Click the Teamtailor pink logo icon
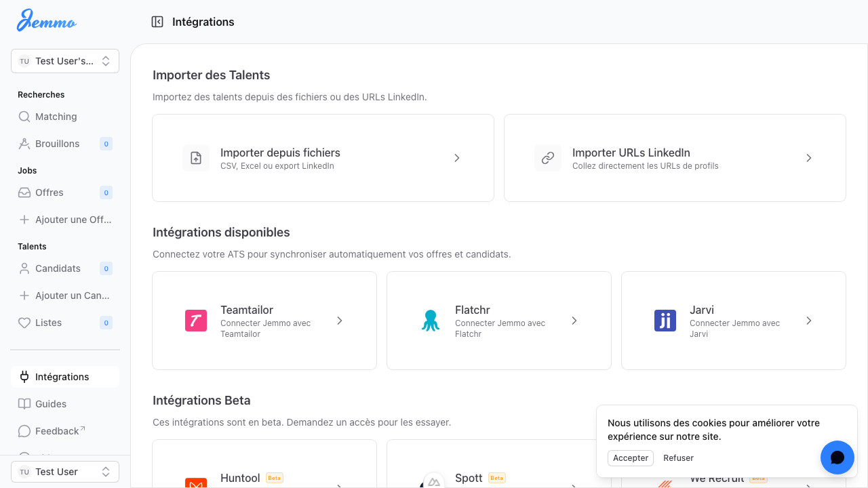Viewport: 868px width, 488px height. [x=196, y=321]
